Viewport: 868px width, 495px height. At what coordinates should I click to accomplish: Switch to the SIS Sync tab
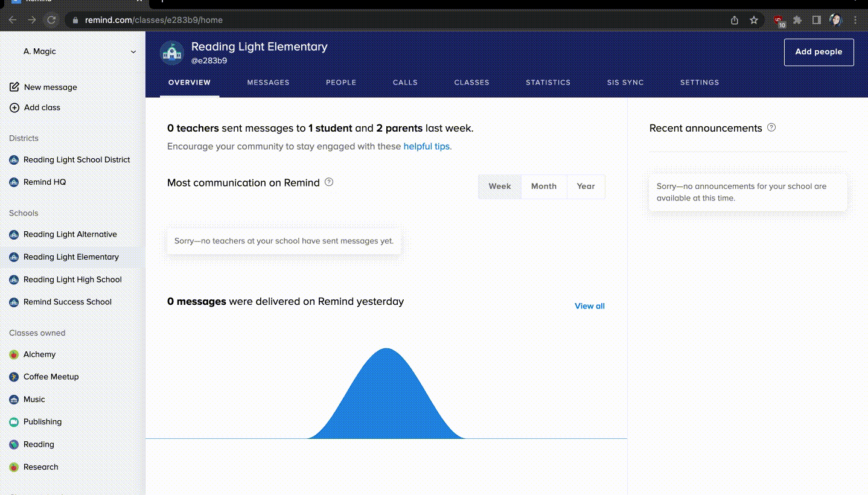[625, 83]
